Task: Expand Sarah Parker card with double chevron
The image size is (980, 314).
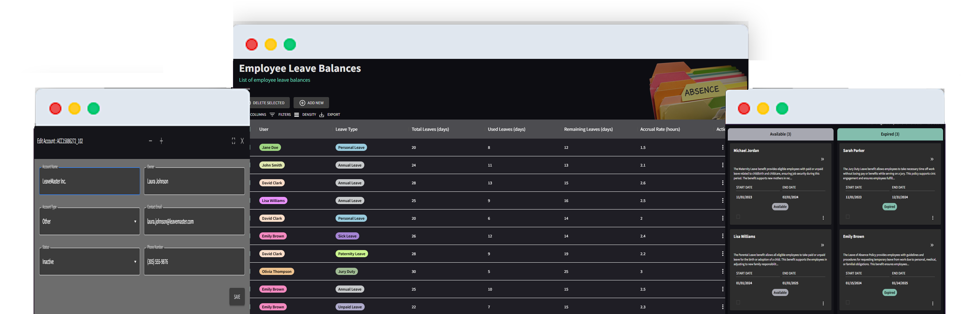Action: coord(932,159)
